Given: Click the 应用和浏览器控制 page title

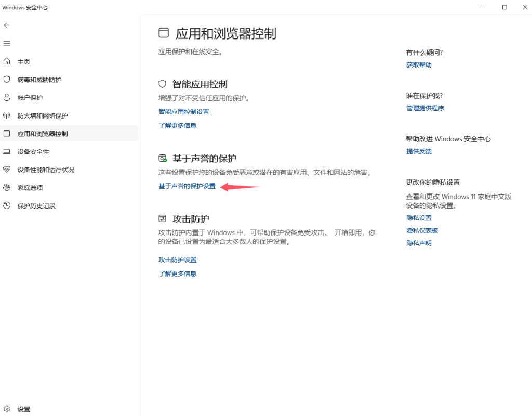Looking at the screenshot, I should point(225,33).
